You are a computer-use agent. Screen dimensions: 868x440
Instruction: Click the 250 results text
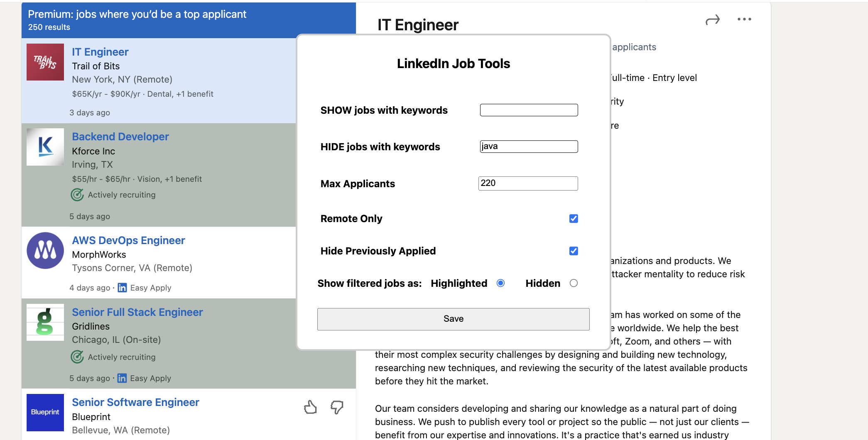point(49,27)
